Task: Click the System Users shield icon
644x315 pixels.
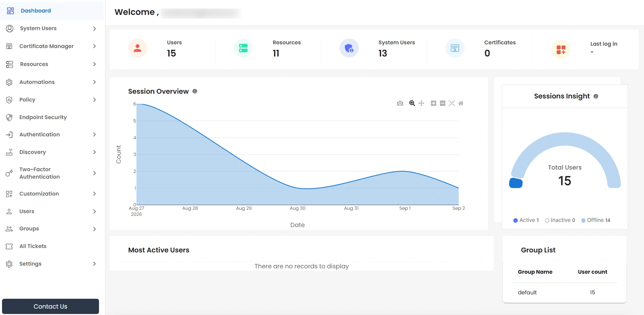Action: coord(349,48)
